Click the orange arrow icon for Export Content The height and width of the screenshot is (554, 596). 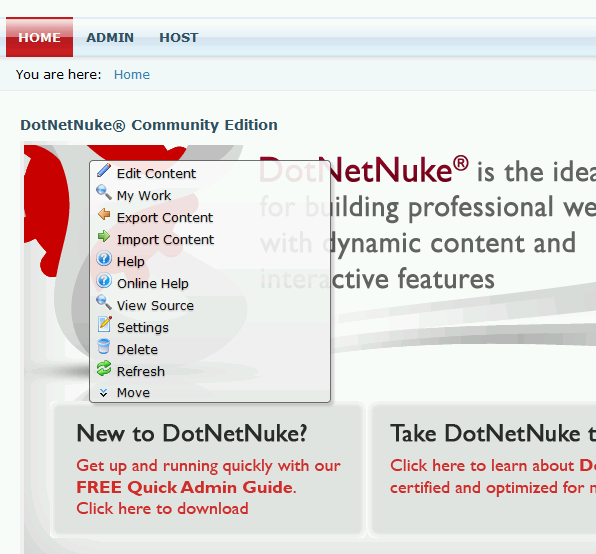coord(104,215)
